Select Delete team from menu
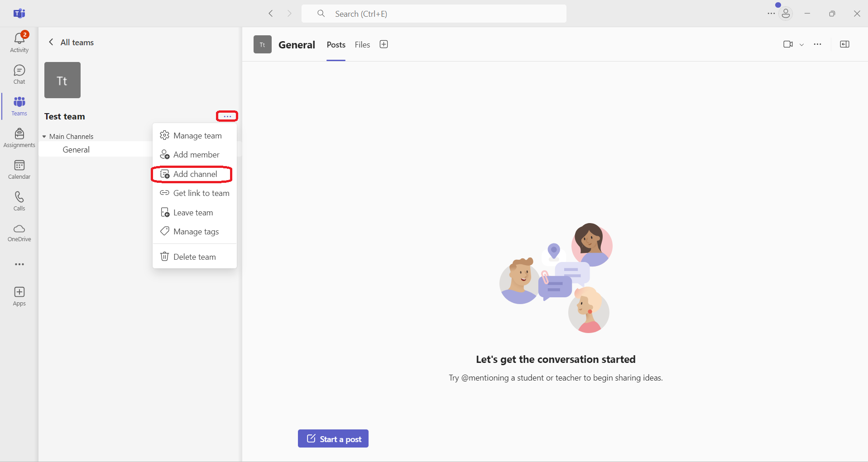Image resolution: width=868 pixels, height=462 pixels. point(195,257)
